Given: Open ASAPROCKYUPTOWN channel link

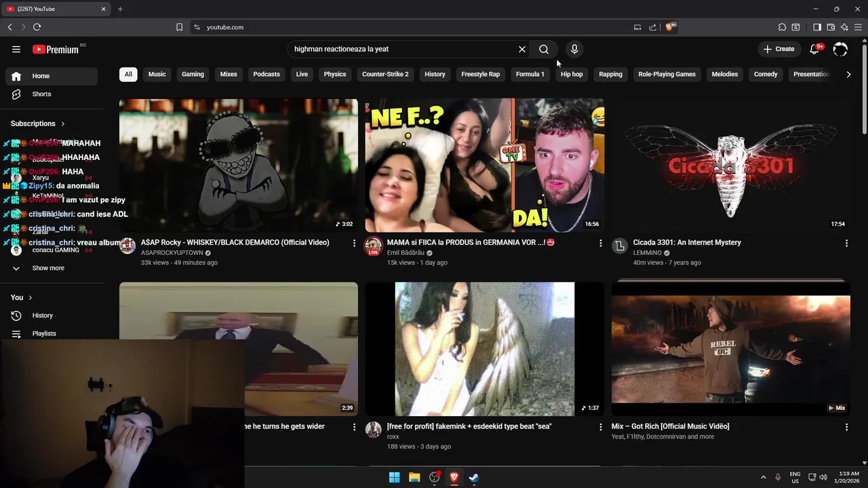Looking at the screenshot, I should point(172,253).
